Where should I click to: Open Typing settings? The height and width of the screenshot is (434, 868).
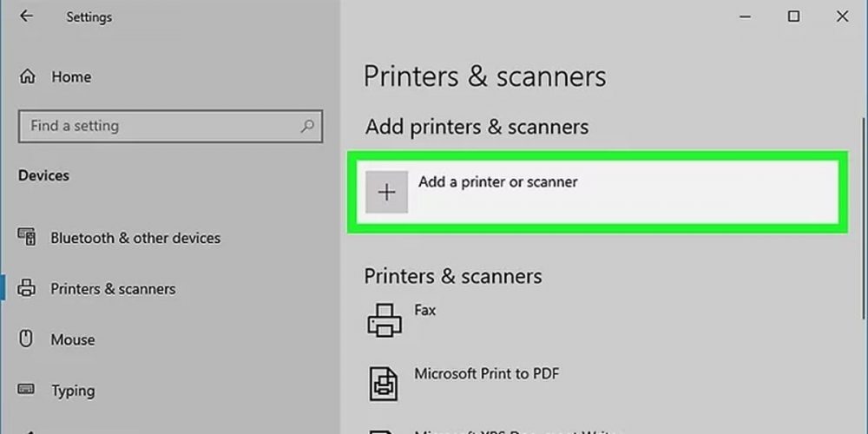coord(73,391)
